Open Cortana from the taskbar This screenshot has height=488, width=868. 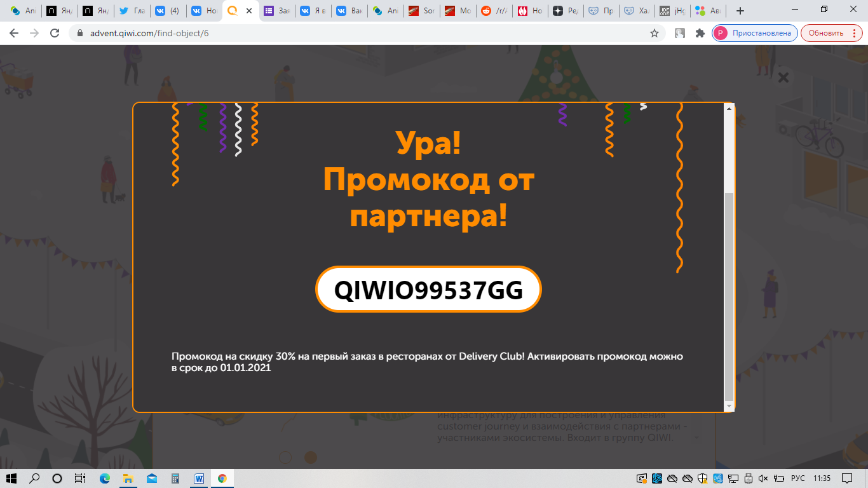tap(57, 478)
